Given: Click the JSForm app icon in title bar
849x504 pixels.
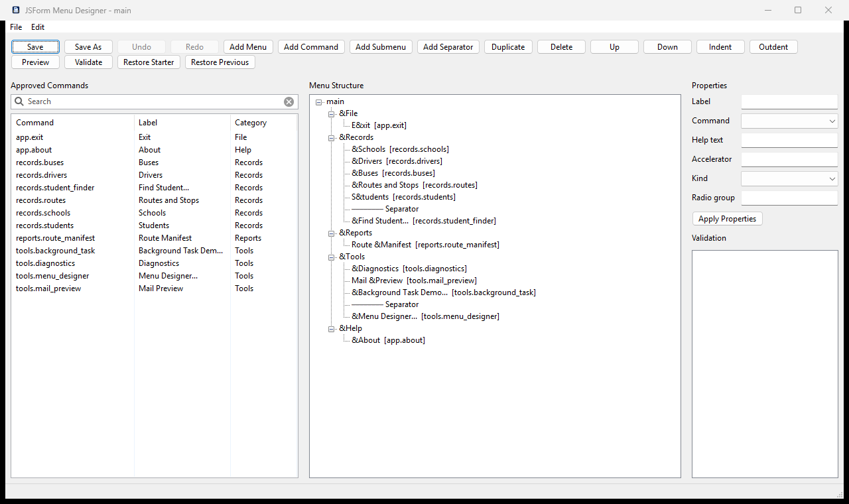Looking at the screenshot, I should [16, 10].
